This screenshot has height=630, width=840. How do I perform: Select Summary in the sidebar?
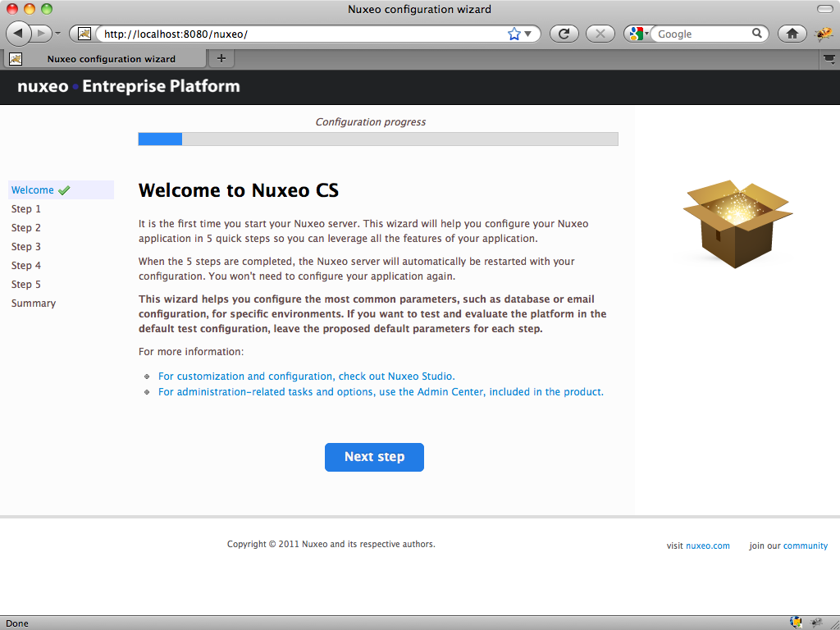(x=33, y=304)
